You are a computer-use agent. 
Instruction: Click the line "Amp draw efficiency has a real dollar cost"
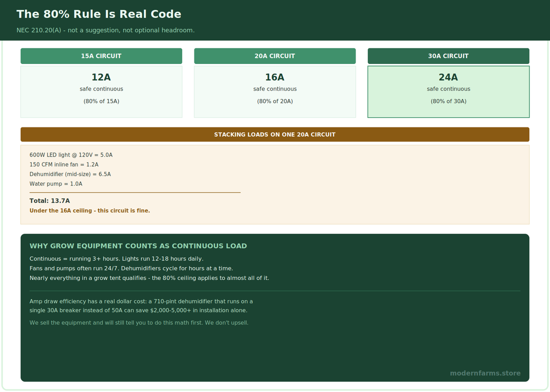coord(141,301)
